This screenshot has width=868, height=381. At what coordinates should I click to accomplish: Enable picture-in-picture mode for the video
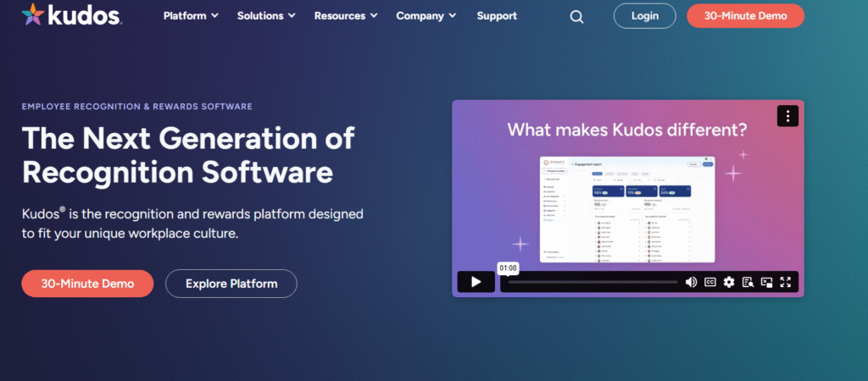coord(766,282)
